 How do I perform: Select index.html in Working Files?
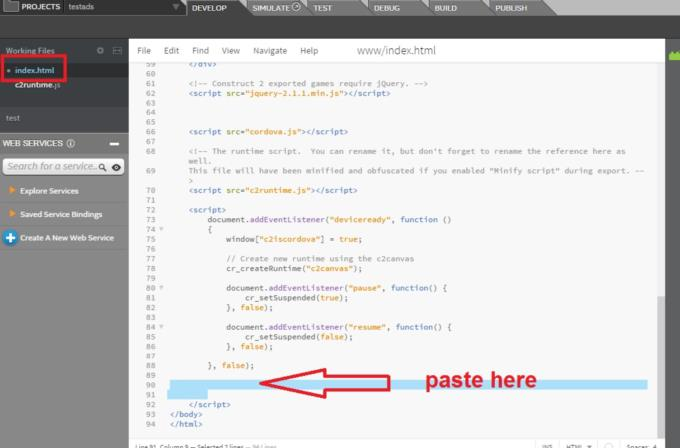[34, 70]
